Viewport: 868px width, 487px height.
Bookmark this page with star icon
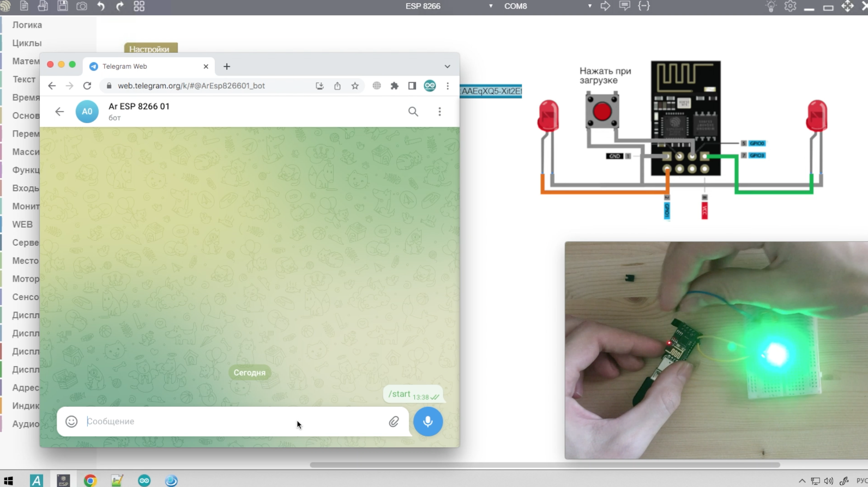(x=355, y=86)
